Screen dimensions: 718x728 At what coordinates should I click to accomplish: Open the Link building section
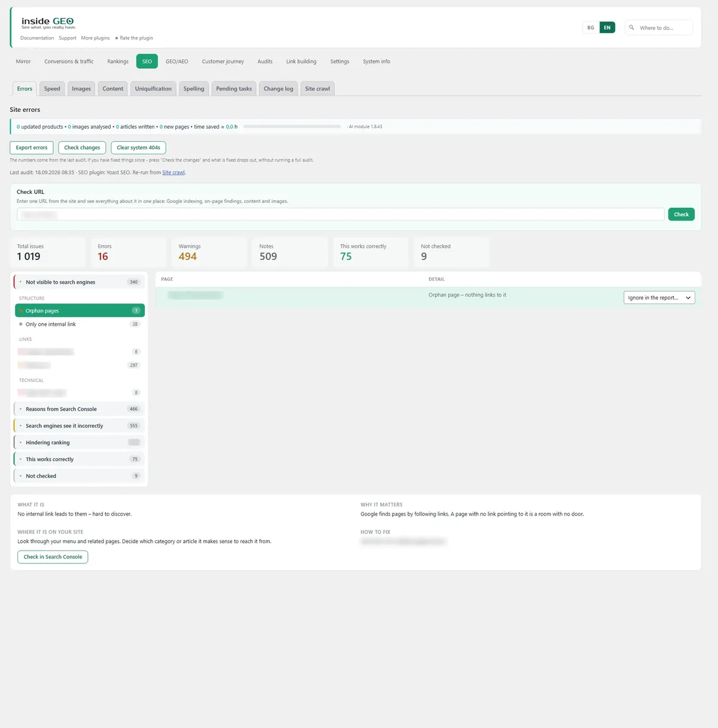pyautogui.click(x=301, y=61)
